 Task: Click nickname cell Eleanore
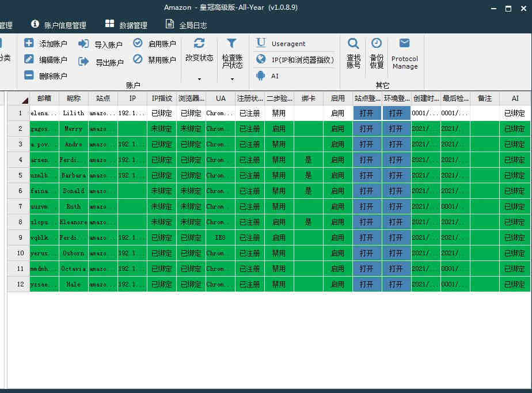74,222
